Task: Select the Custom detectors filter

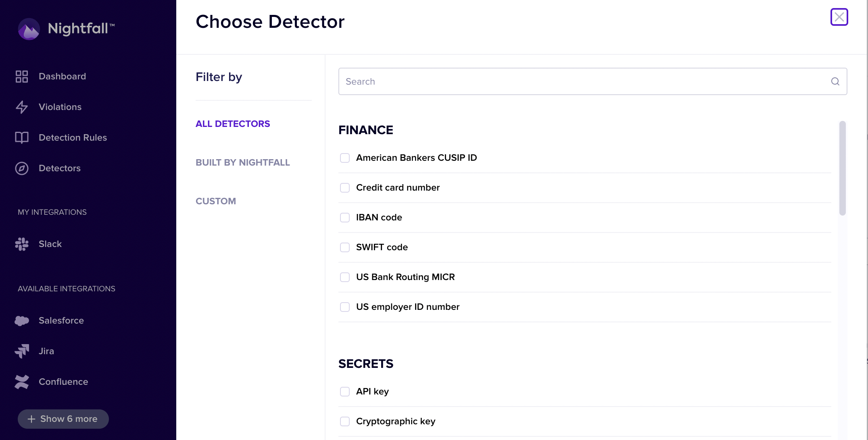Action: (216, 201)
